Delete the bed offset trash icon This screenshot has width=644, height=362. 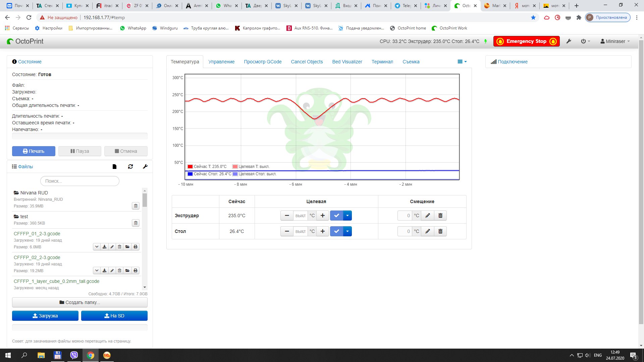tap(440, 231)
